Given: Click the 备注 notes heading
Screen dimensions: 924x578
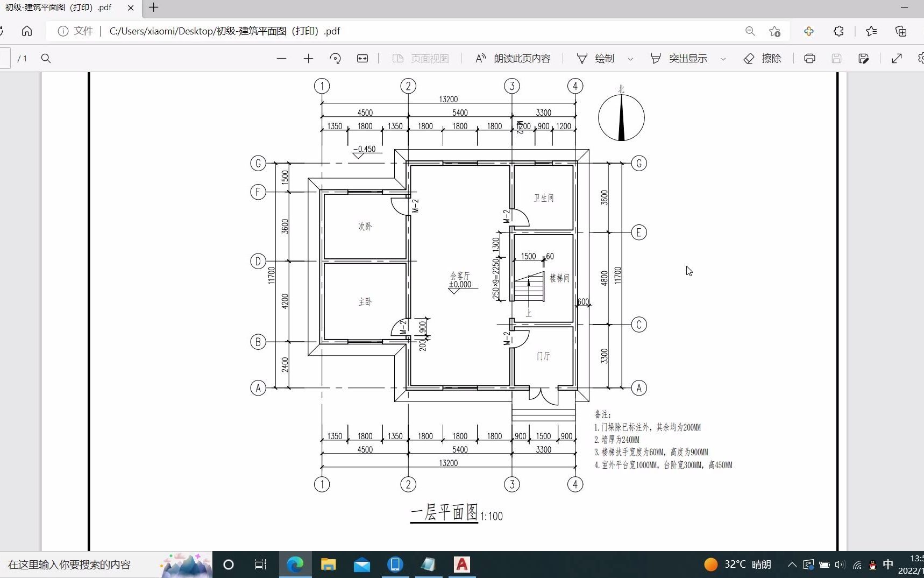Looking at the screenshot, I should 602,414.
